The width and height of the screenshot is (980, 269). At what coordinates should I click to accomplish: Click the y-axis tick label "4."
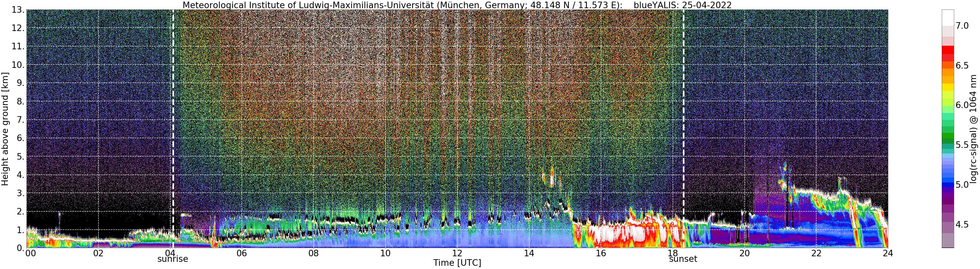coord(20,175)
